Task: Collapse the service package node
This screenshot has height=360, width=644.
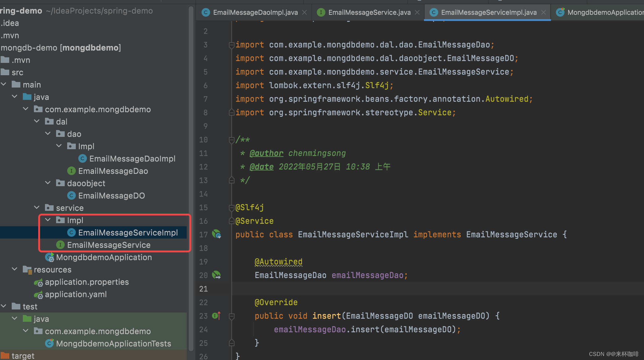Action: coord(37,207)
